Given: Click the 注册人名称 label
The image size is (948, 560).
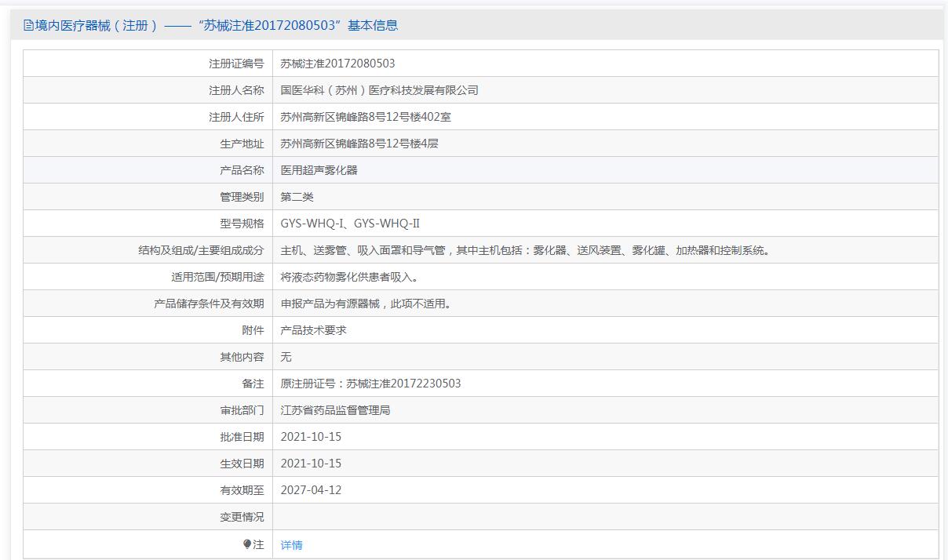Looking at the screenshot, I should pos(236,90).
